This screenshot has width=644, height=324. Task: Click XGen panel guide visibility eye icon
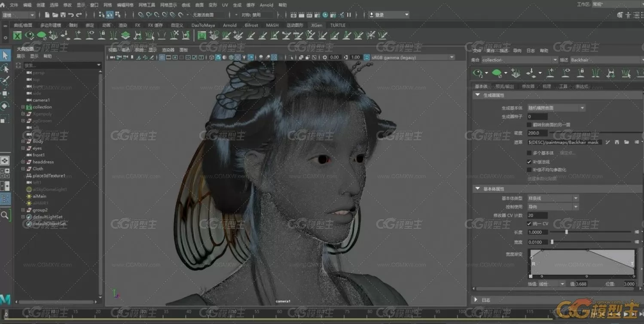coord(566,73)
